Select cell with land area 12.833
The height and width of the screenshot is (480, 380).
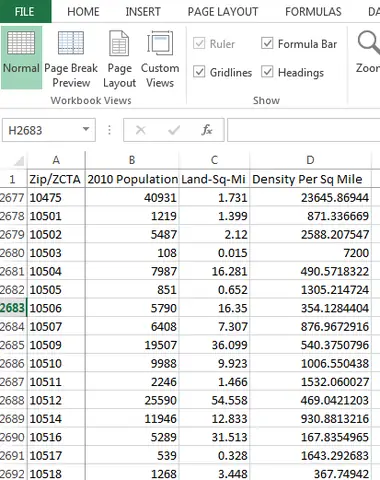[214, 419]
